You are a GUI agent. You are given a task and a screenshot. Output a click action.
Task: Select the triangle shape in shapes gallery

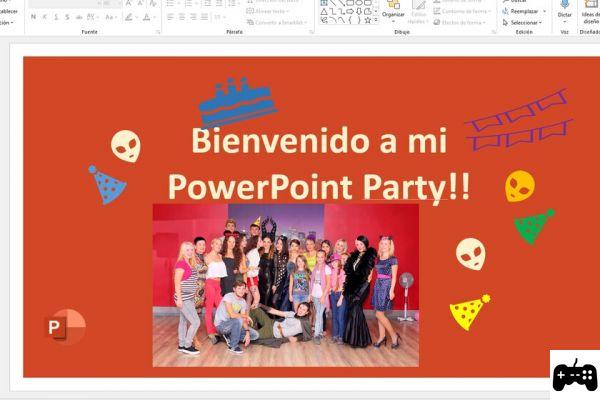click(x=324, y=11)
